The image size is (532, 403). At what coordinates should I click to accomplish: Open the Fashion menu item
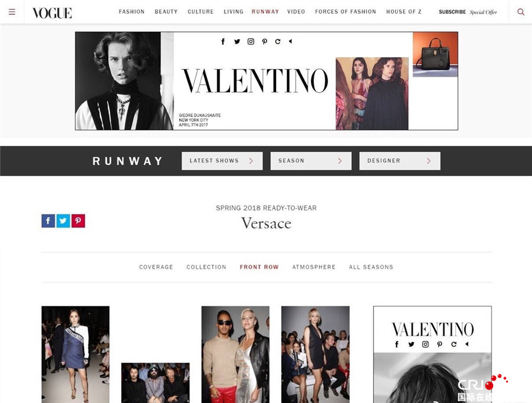click(132, 12)
